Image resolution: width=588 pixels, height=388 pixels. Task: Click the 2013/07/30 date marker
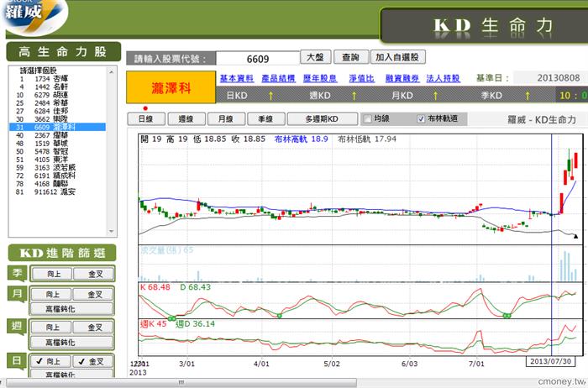[550, 361]
